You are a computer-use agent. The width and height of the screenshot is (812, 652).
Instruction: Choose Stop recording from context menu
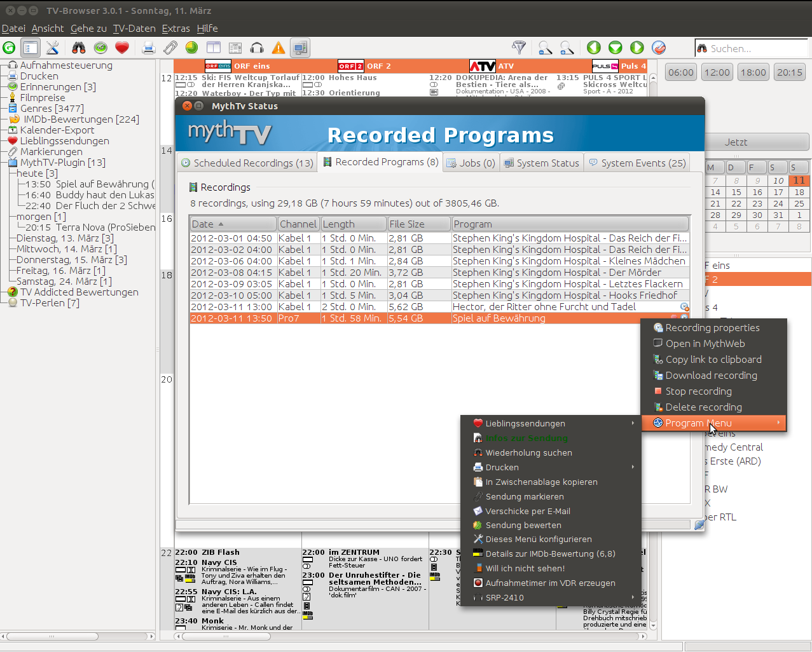[x=714, y=391]
